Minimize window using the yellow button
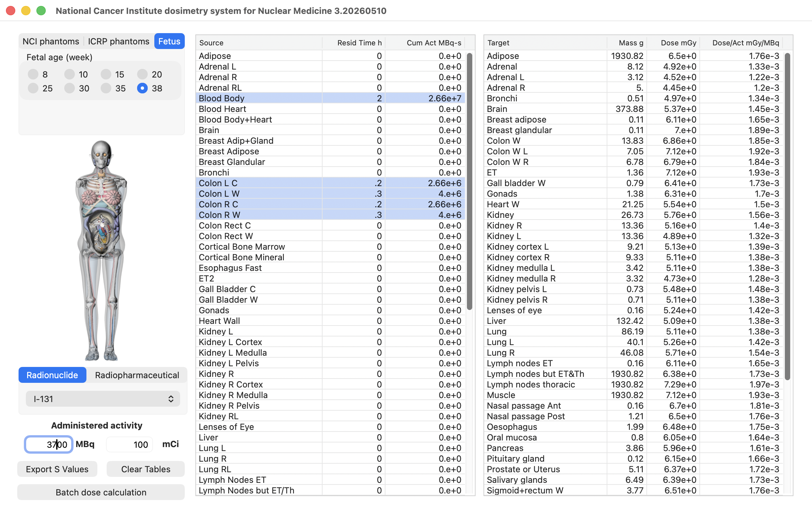Image resolution: width=812 pixels, height=510 pixels. [x=26, y=11]
